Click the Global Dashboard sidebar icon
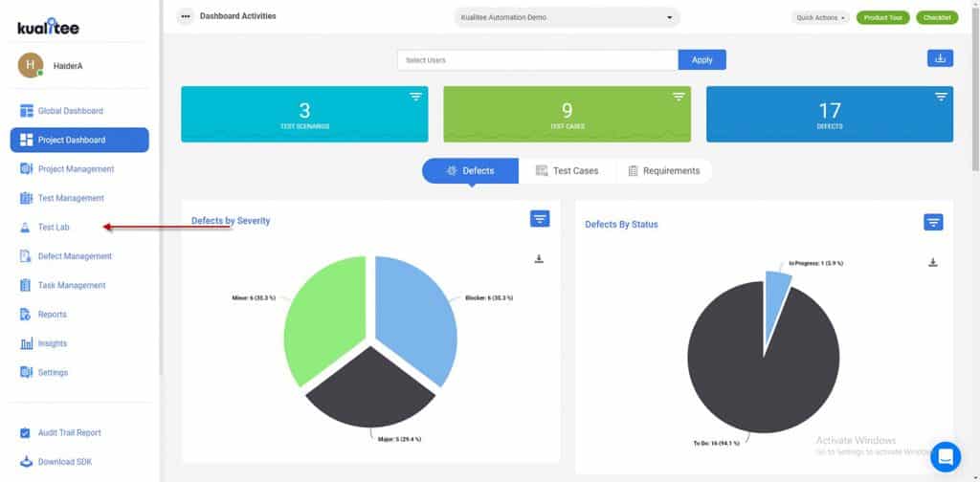 pyautogui.click(x=26, y=111)
